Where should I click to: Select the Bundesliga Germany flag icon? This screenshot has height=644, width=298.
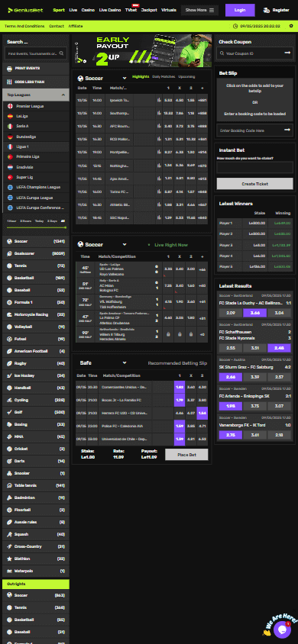point(10,137)
